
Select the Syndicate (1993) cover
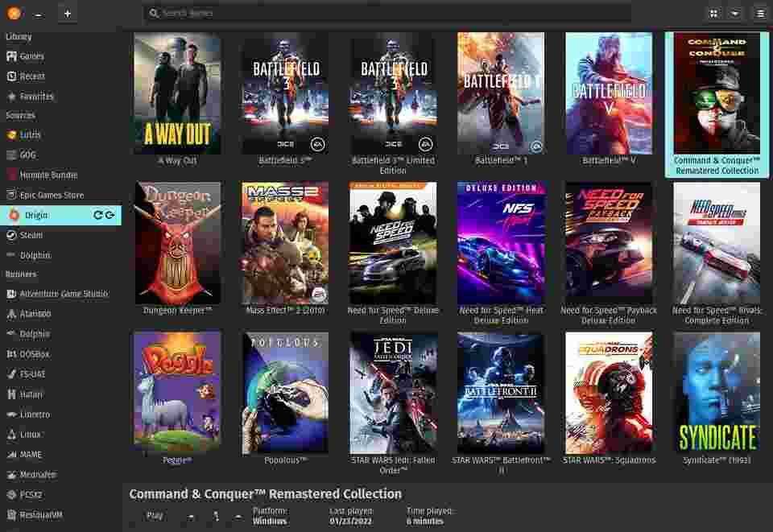tap(717, 393)
